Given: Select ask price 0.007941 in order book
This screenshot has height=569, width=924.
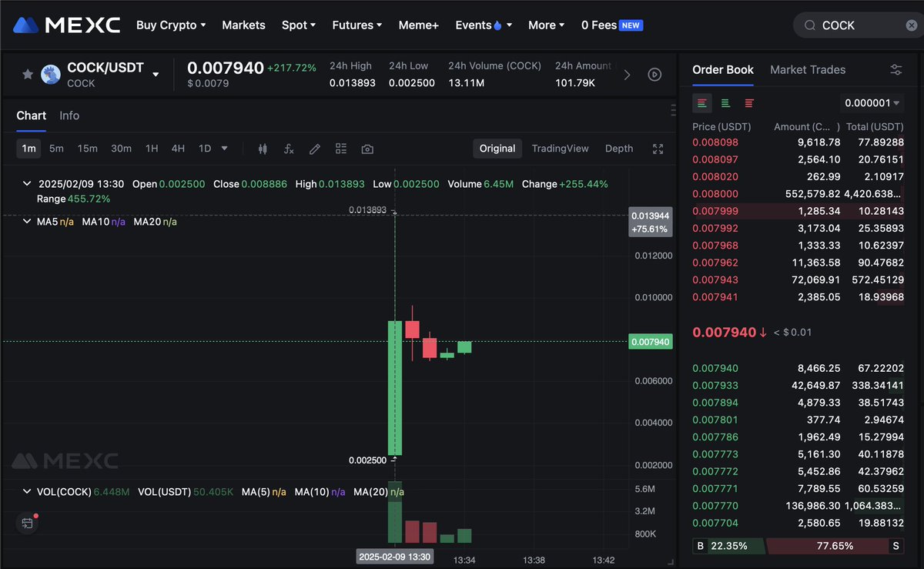Looking at the screenshot, I should point(715,296).
